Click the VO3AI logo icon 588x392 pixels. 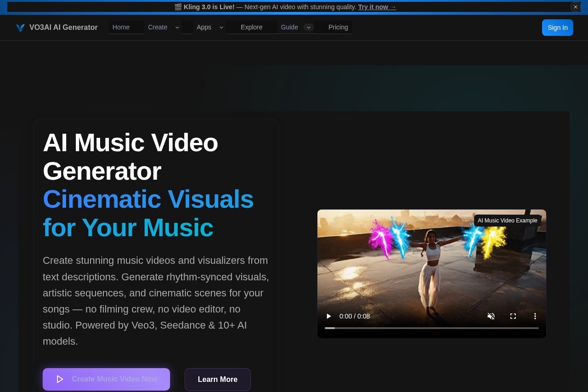tap(20, 28)
